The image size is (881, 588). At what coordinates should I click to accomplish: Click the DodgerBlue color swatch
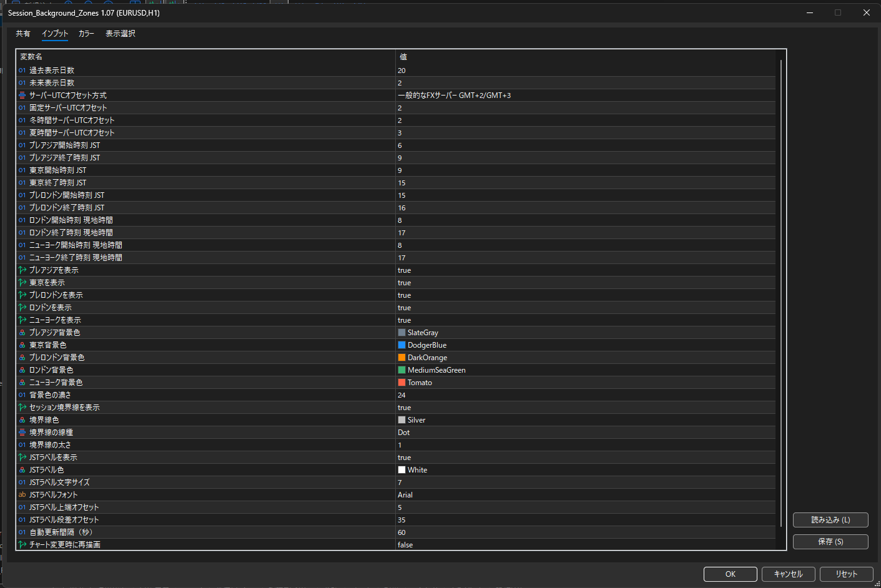[401, 345]
